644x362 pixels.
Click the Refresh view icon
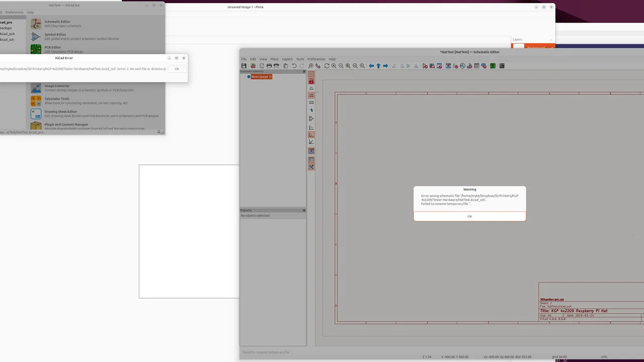pos(327,66)
